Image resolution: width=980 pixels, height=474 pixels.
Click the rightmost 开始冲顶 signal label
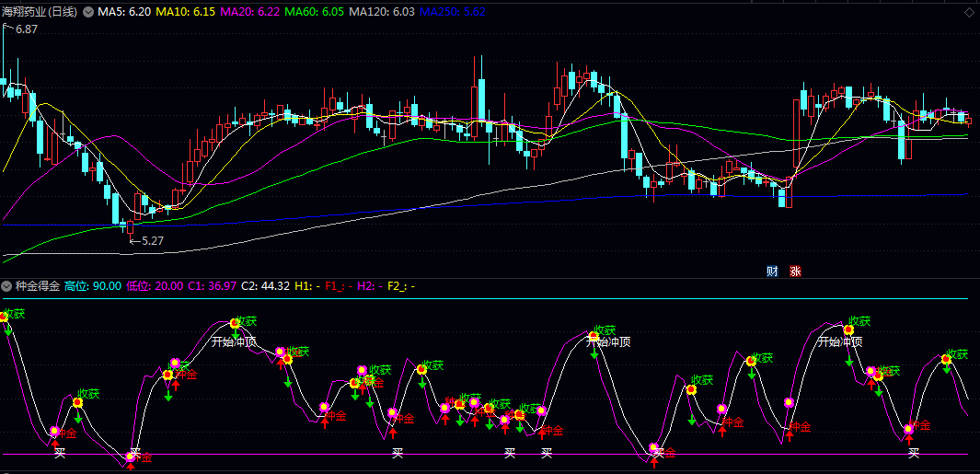(839, 341)
